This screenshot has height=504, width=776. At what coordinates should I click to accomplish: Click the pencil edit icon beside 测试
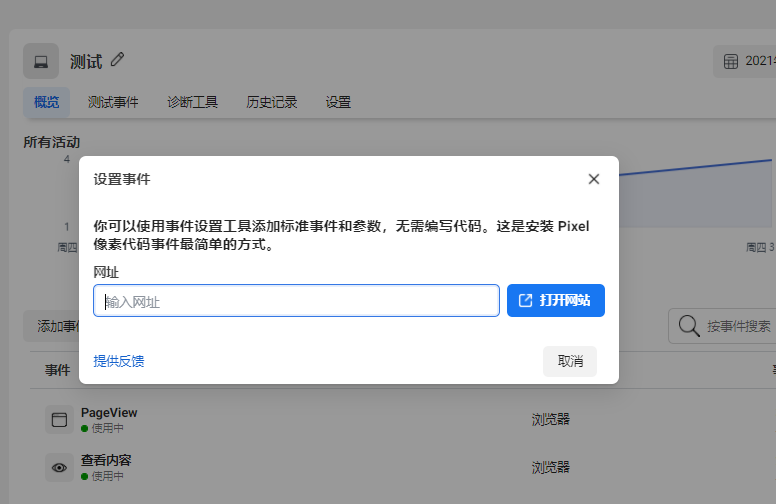tap(118, 60)
